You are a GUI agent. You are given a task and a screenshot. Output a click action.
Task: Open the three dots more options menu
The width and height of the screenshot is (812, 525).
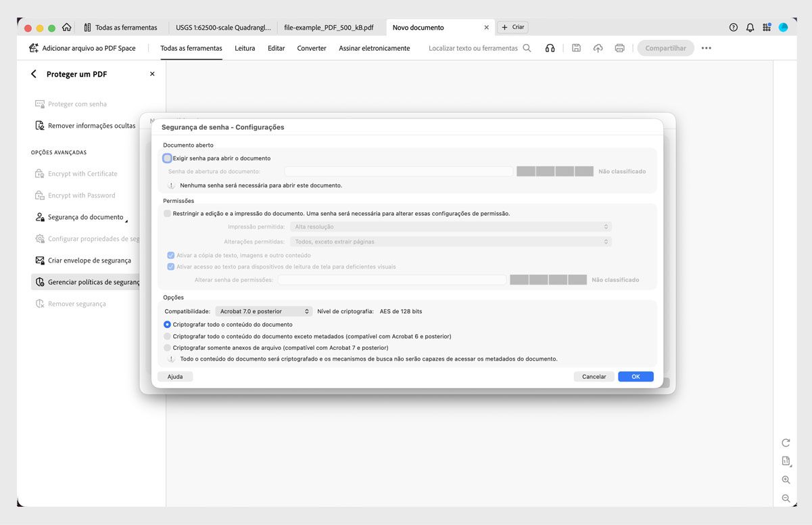tap(707, 48)
